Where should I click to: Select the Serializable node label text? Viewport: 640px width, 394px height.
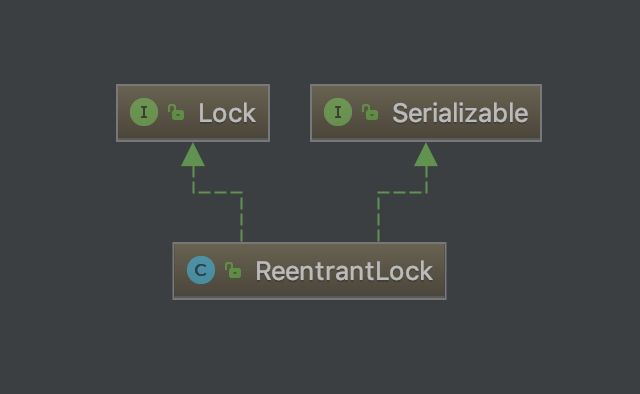pos(460,113)
